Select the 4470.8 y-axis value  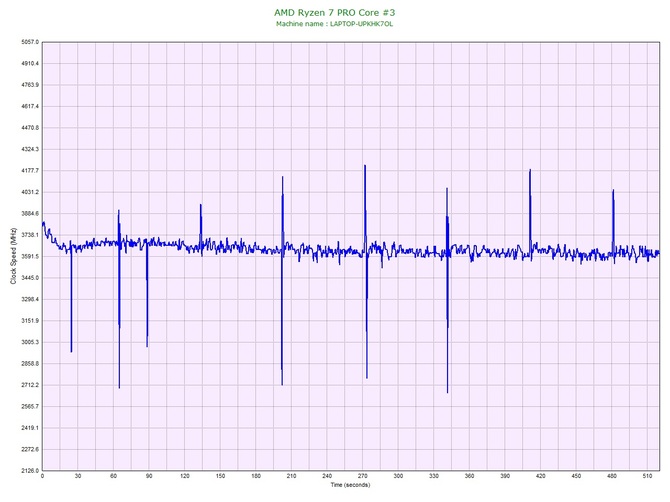30,128
